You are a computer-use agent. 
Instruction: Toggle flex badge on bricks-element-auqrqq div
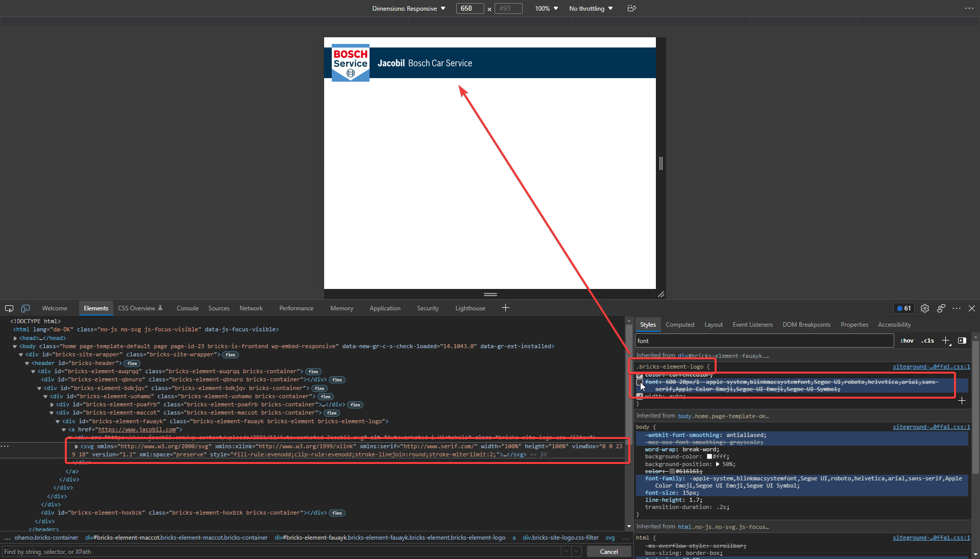[x=313, y=372]
